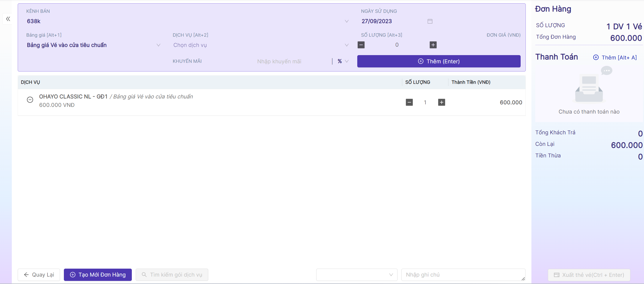Open the calendar date picker icon
This screenshot has width=644, height=284.
[x=430, y=21]
